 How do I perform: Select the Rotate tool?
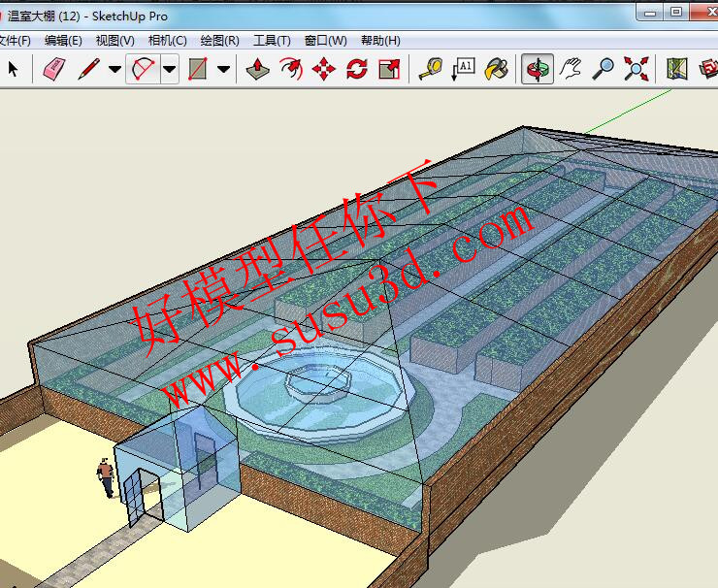click(357, 69)
